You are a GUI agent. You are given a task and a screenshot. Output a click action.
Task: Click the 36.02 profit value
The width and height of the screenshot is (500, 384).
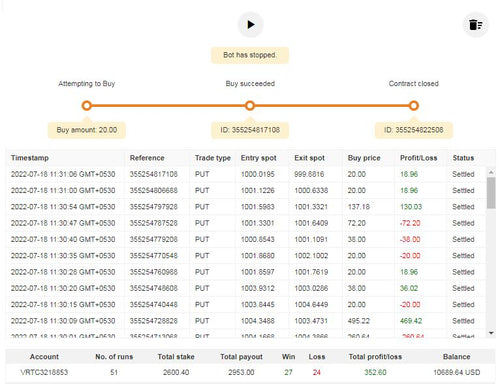[x=409, y=288]
